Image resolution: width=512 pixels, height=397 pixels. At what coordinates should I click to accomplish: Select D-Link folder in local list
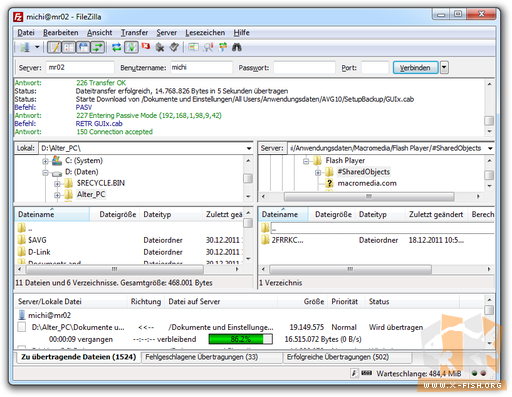coord(39,252)
